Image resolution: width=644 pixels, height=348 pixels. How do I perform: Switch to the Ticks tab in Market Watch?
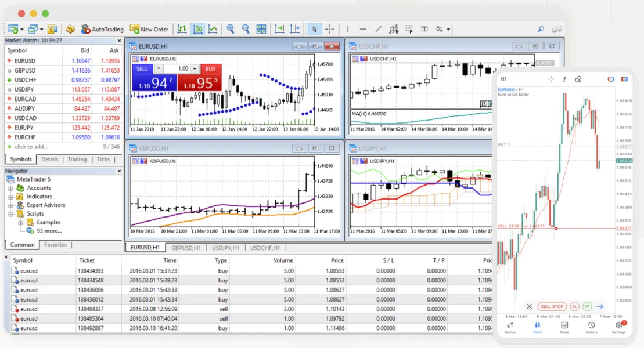[x=103, y=159]
